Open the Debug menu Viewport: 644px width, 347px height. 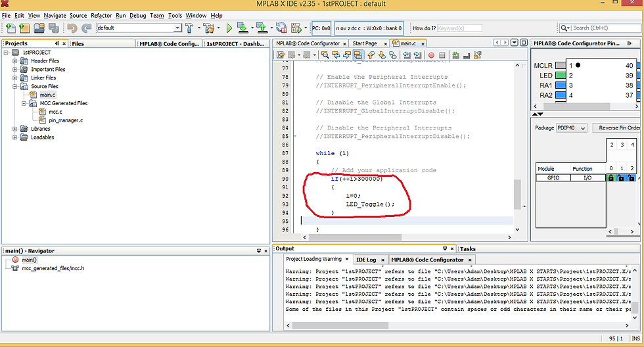(x=137, y=16)
